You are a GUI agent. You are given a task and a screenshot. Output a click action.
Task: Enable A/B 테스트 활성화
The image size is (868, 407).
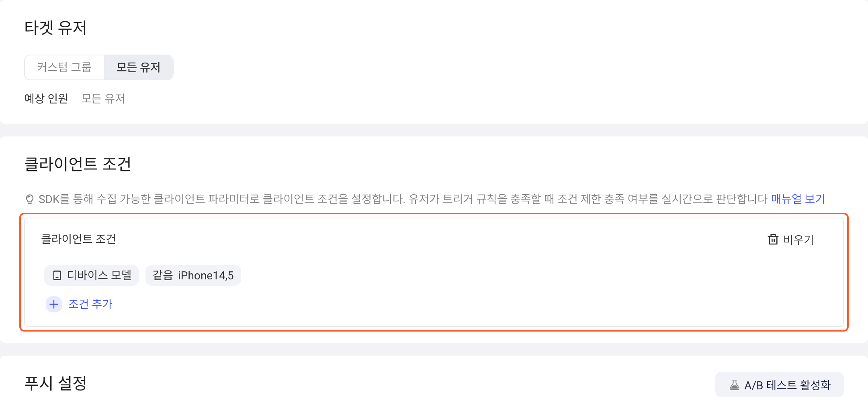coord(779,385)
